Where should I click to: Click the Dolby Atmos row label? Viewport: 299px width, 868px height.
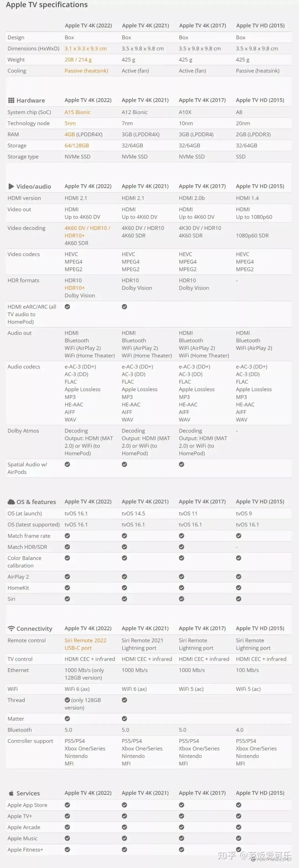(23, 431)
